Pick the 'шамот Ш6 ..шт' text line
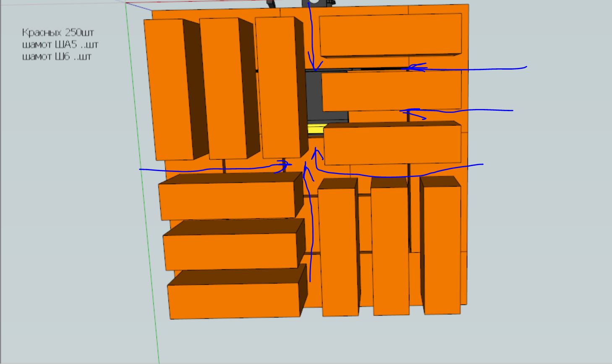Image resolution: width=612 pixels, height=364 pixels. coord(56,56)
